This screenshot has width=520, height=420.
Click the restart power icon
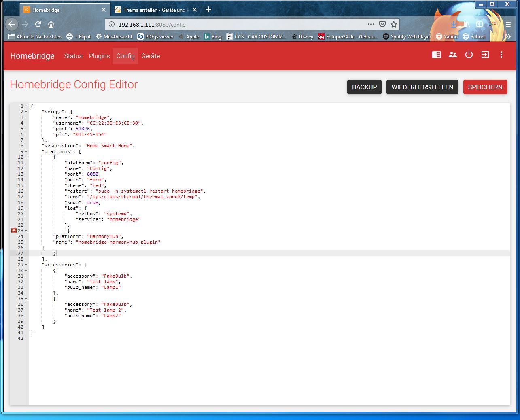pyautogui.click(x=469, y=55)
